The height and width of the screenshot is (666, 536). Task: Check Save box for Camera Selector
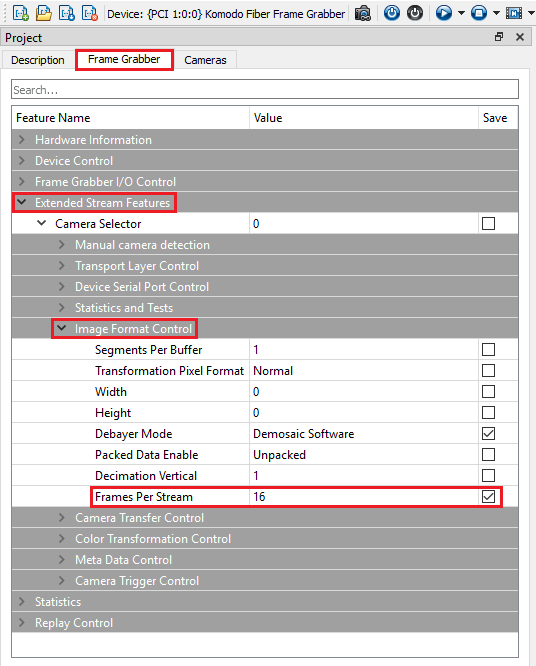coord(488,223)
